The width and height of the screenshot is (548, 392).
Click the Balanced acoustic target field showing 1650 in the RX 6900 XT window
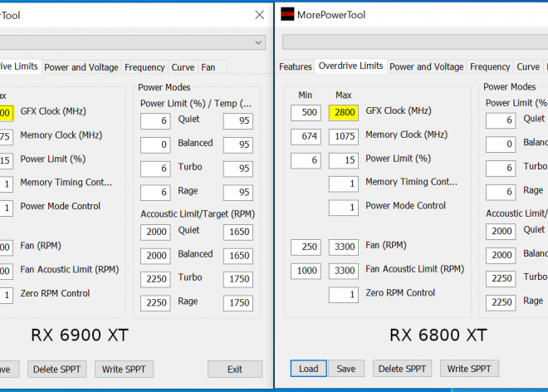click(x=238, y=256)
